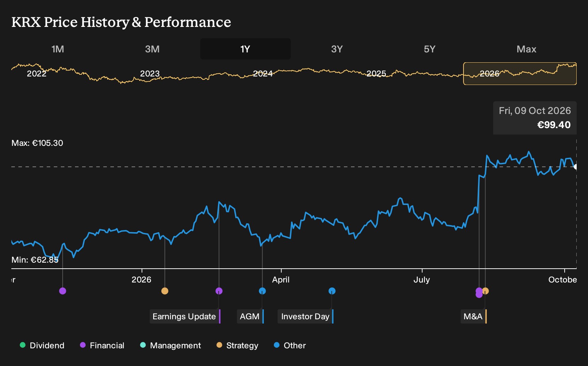The width and height of the screenshot is (588, 366).
Task: Click the purple Financial marker before 2026
Action: (63, 291)
